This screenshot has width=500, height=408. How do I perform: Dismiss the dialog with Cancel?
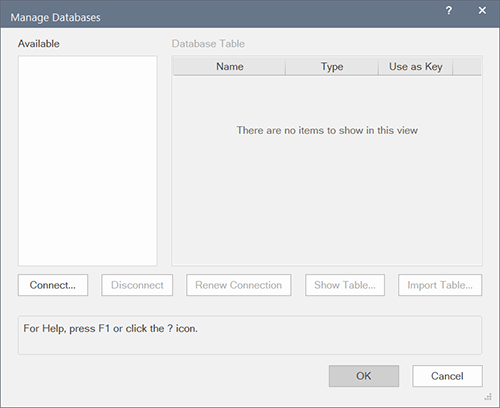tap(447, 376)
